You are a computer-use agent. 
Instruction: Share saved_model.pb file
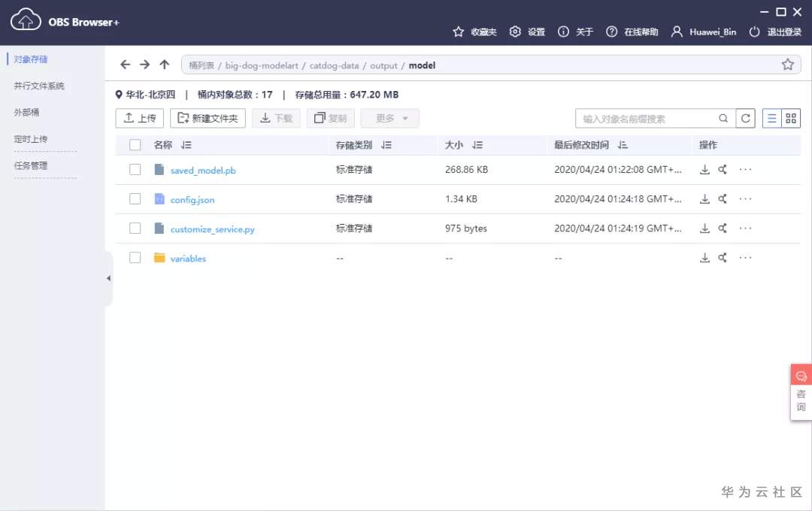(x=723, y=170)
